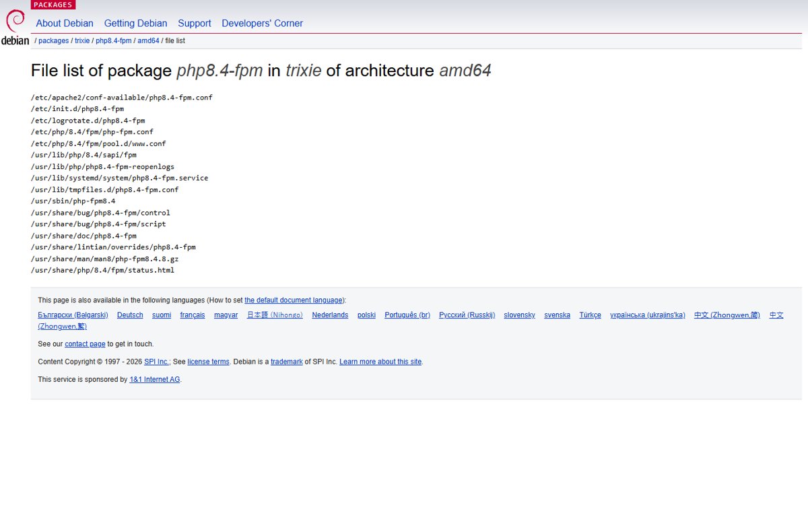Click the /usr/lib/php/php8.4-fpm-reopenlogs entry
Image resolution: width=808 pixels, height=532 pixels.
103,166
